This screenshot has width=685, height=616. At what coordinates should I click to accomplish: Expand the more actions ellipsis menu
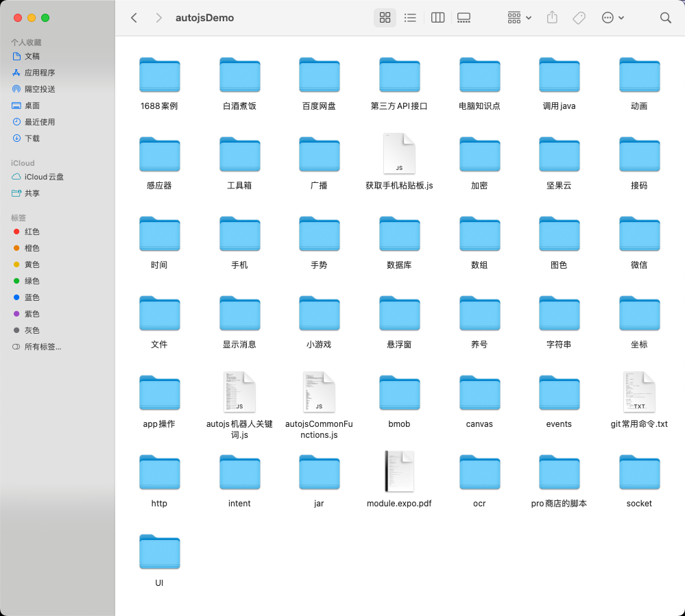(612, 18)
